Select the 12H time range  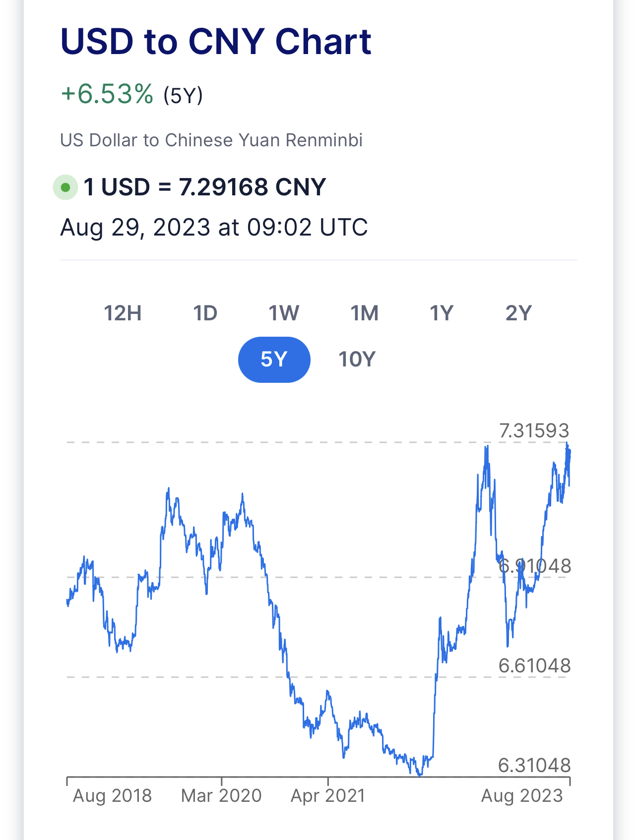(x=123, y=313)
